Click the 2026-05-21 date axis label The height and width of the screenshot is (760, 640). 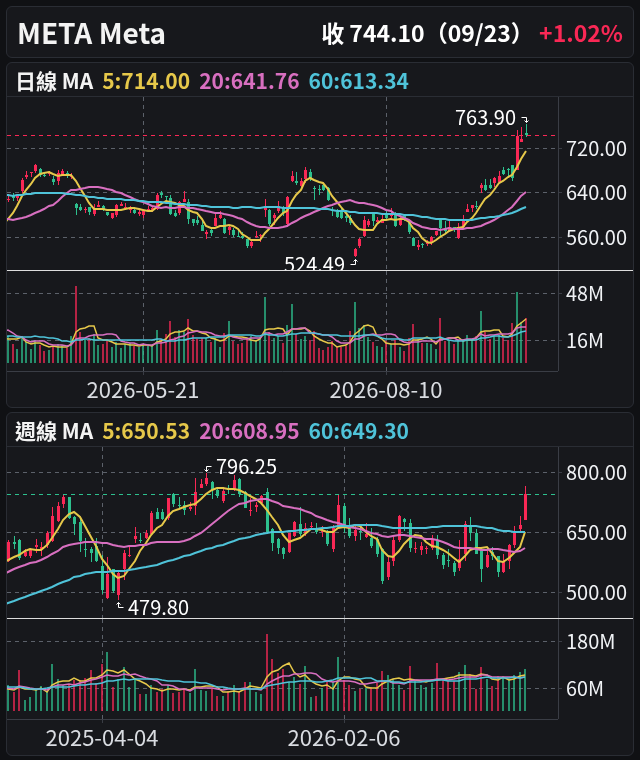(x=143, y=390)
